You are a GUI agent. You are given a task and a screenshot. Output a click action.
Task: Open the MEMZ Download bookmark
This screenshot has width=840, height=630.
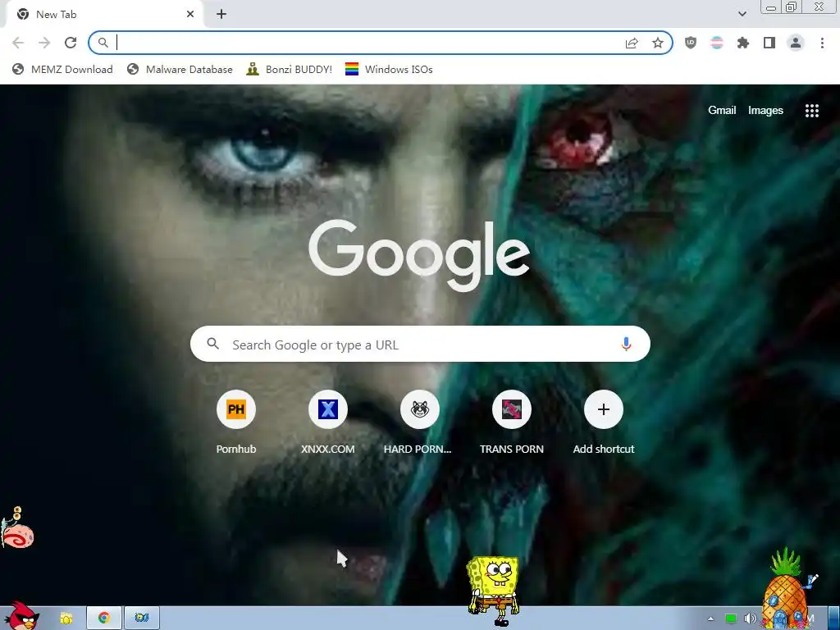pyautogui.click(x=62, y=69)
